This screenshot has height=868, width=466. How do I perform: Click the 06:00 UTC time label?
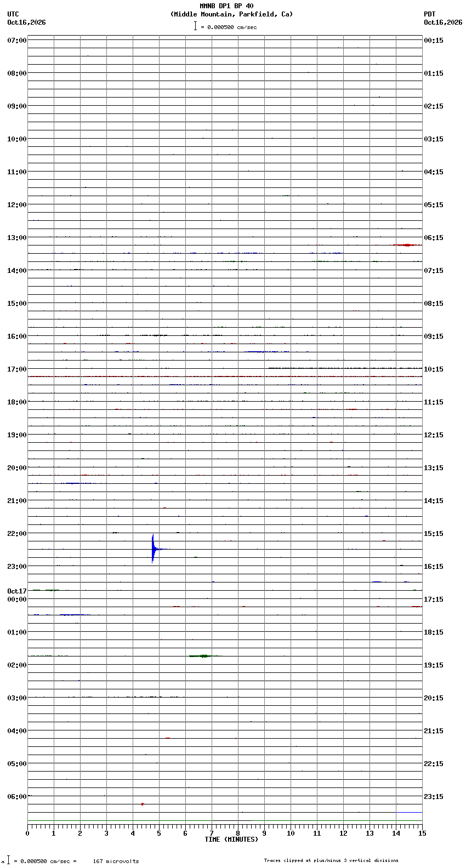point(17,797)
